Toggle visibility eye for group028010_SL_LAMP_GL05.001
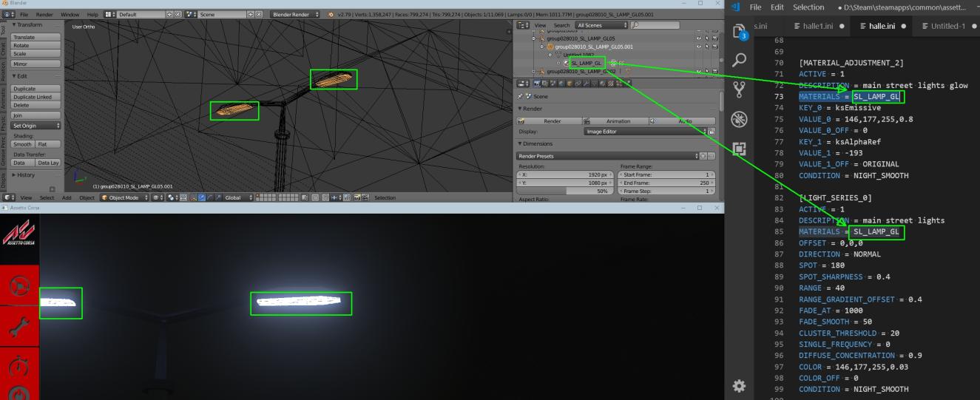 (699, 47)
